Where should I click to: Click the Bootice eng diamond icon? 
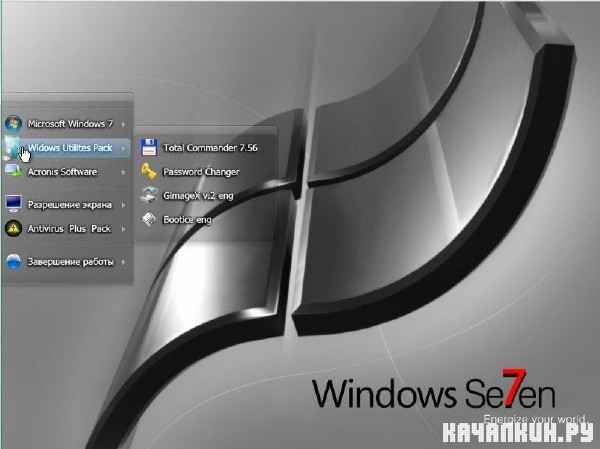[149, 219]
